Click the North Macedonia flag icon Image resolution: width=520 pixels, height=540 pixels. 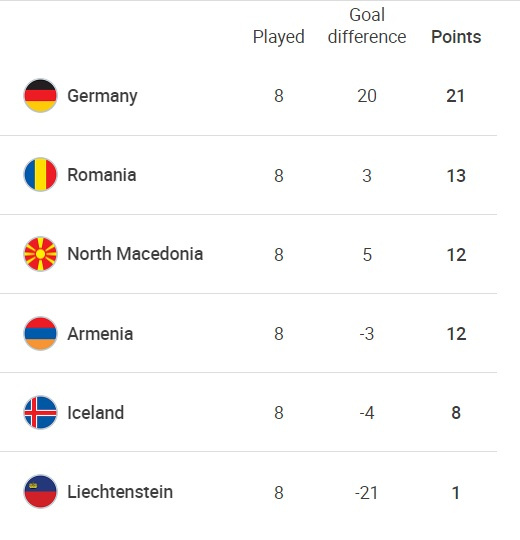coord(40,254)
